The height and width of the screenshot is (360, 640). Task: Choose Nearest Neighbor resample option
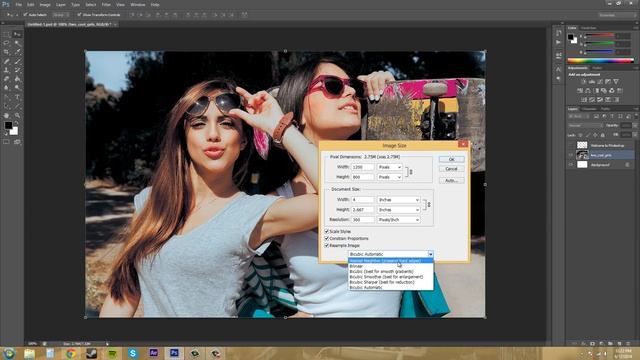[390, 260]
